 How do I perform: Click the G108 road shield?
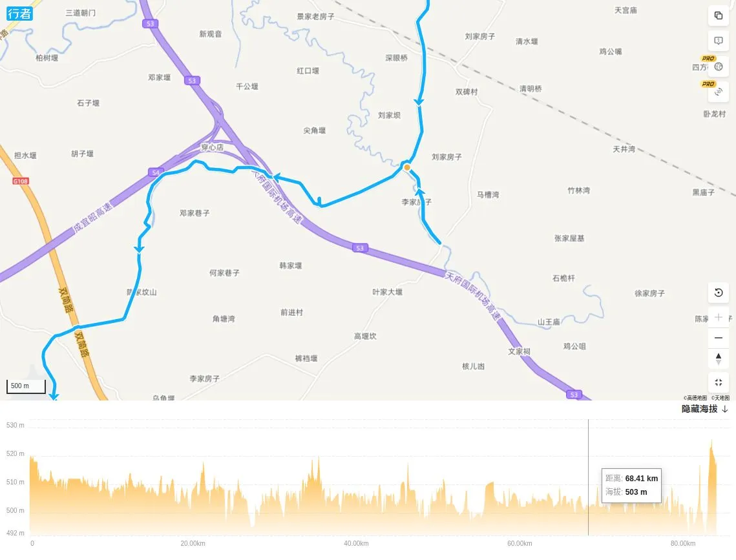pyautogui.click(x=21, y=181)
